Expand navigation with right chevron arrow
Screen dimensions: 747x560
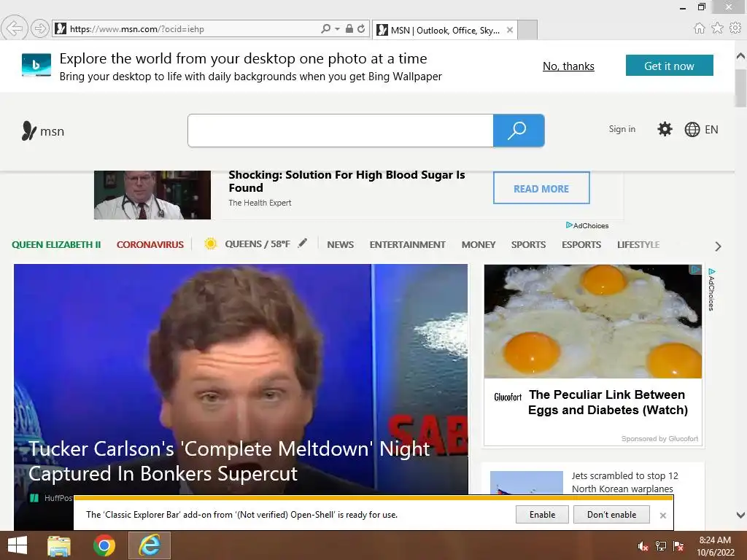[x=718, y=246]
